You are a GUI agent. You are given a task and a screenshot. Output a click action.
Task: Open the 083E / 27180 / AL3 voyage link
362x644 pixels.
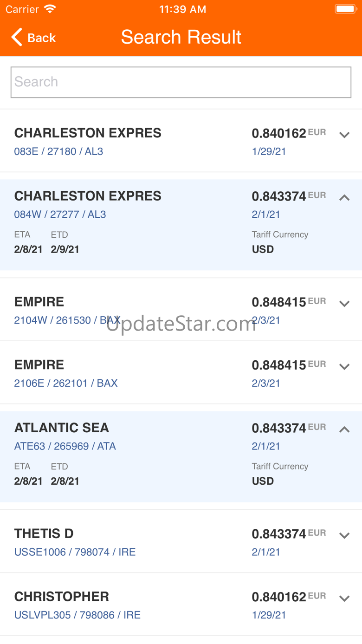58,151
